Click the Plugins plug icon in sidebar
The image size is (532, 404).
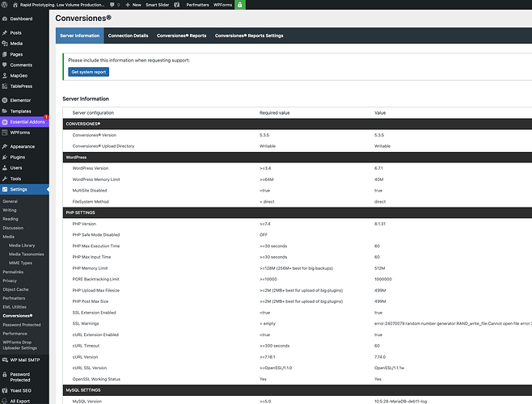click(x=5, y=157)
